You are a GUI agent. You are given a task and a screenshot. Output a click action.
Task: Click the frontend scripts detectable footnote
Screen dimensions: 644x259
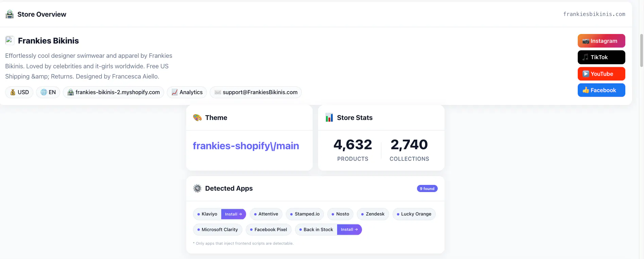click(243, 243)
